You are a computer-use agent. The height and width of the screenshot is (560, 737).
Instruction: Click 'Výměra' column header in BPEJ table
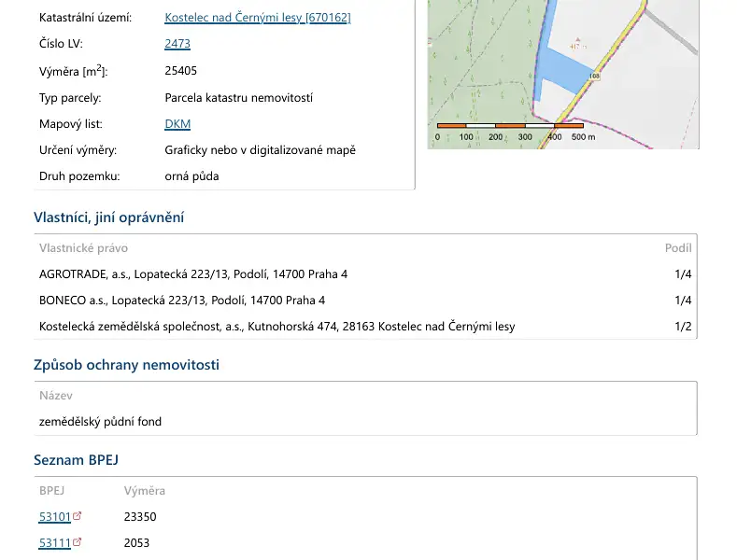click(145, 491)
